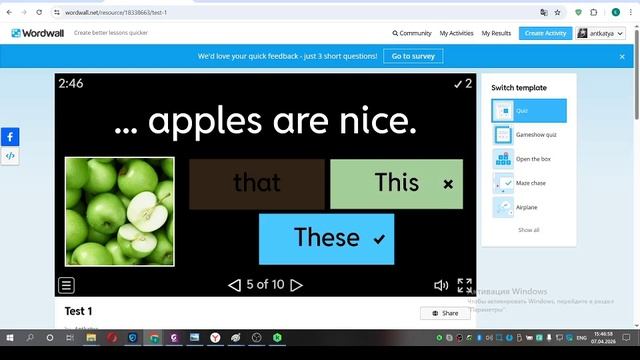Screen dimensions: 640x360
Task: Click the Test 1 title text
Action: (x=78, y=311)
